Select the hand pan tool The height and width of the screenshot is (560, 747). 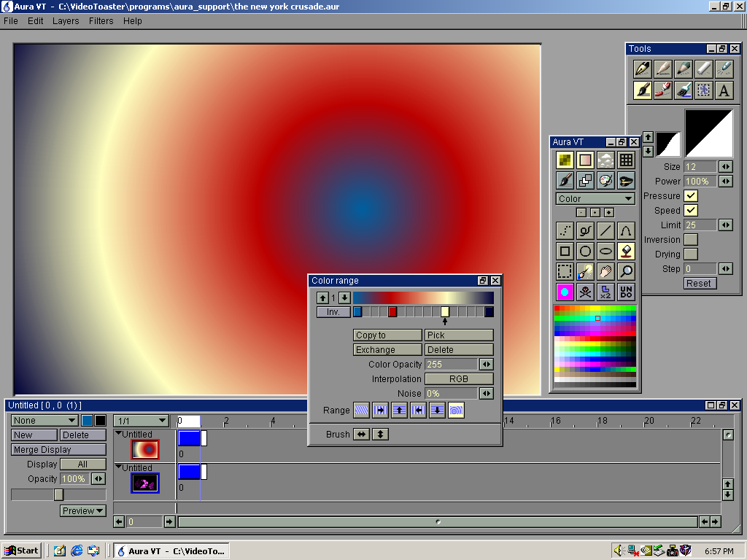tap(605, 271)
